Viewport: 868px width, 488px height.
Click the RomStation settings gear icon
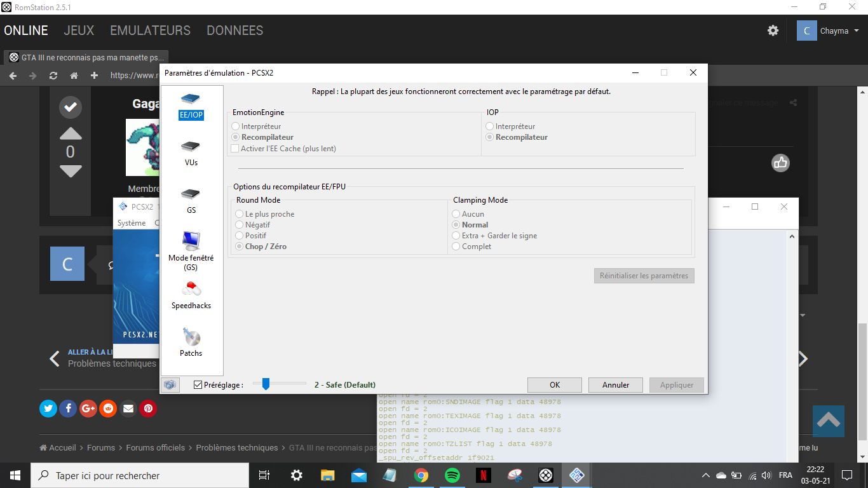[773, 30]
